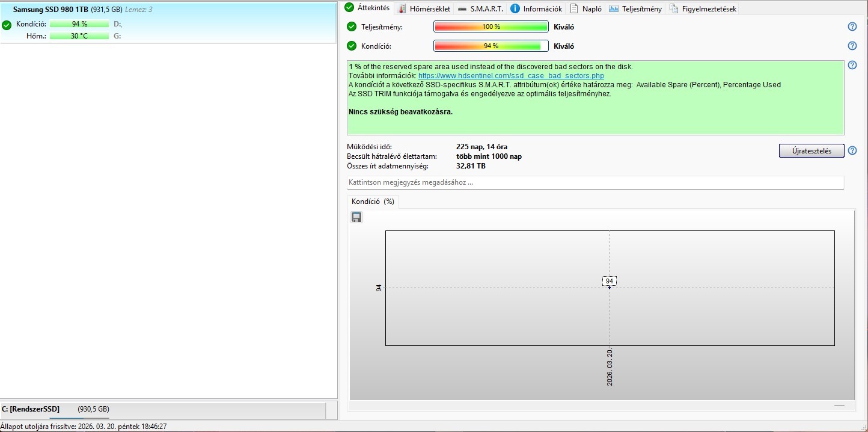Screen dimensions: 868x432
Task: Click the green check icon on Áttekintés tab
Action: tap(349, 8)
